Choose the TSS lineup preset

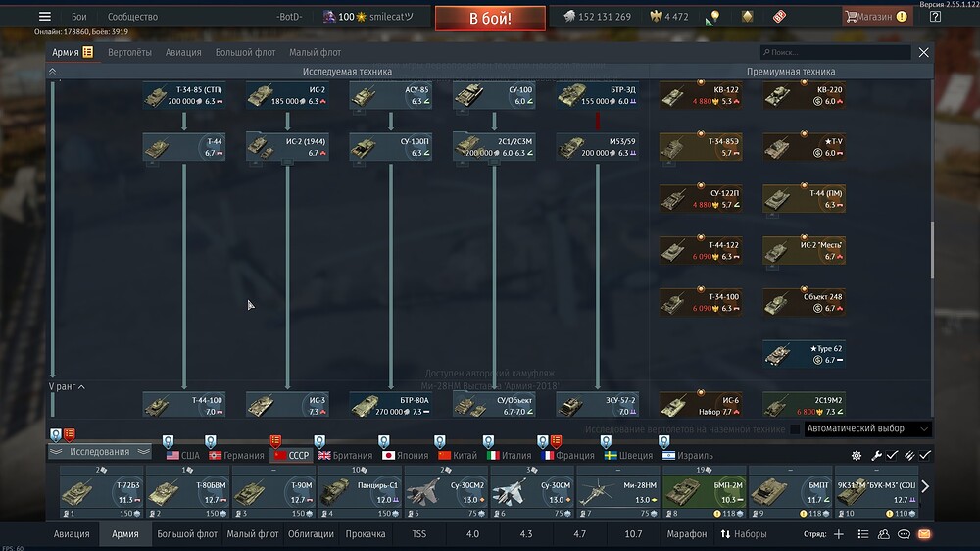(418, 534)
